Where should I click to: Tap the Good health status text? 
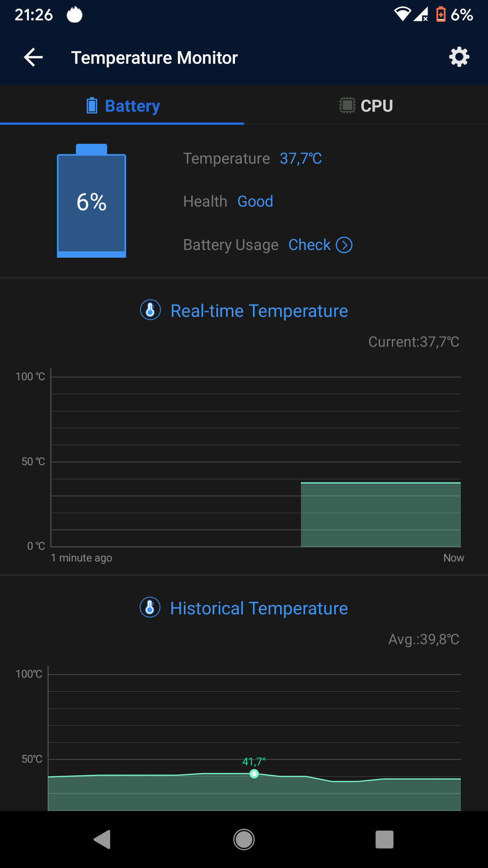click(255, 202)
